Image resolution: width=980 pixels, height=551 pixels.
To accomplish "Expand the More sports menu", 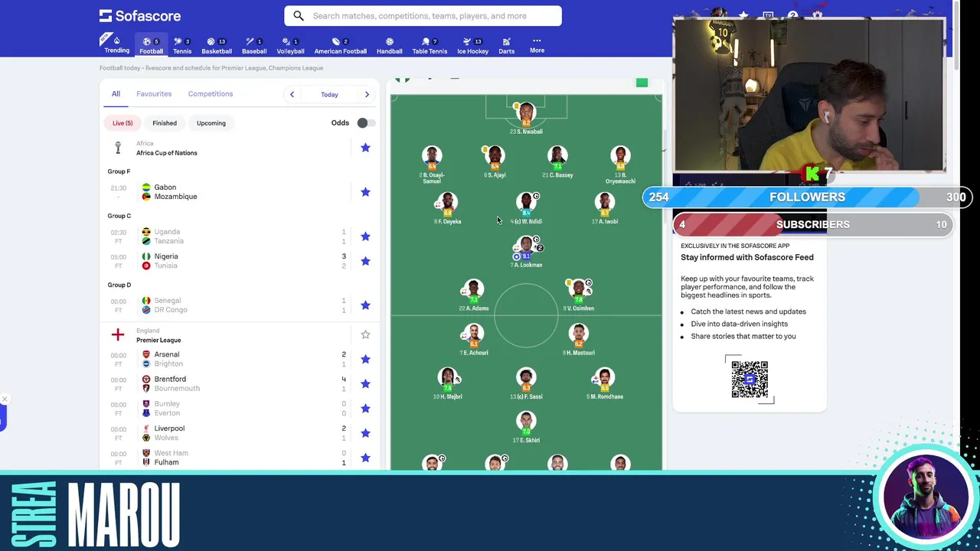I will coord(537,45).
